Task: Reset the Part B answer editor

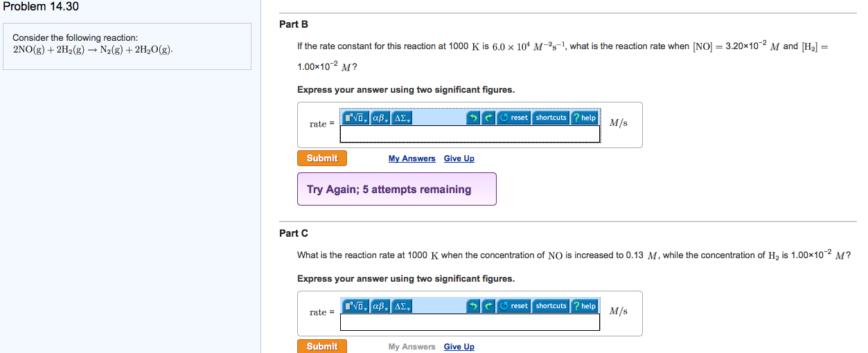Action: coord(514,118)
